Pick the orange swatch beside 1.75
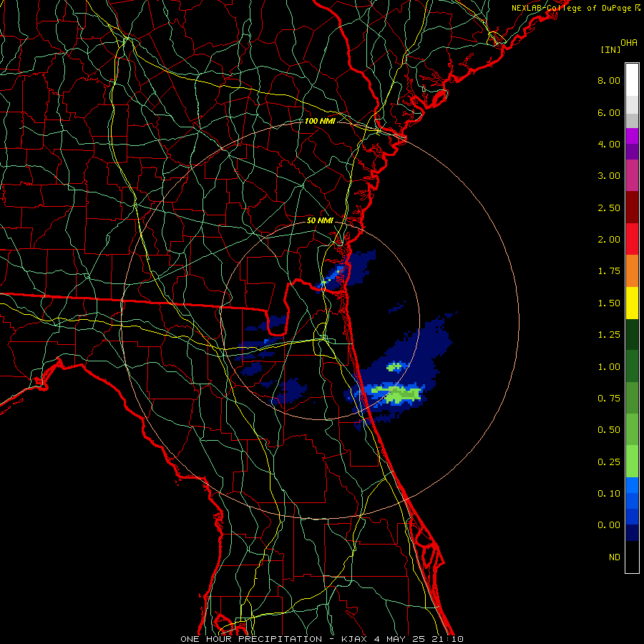The image size is (644, 644). pyautogui.click(x=632, y=271)
